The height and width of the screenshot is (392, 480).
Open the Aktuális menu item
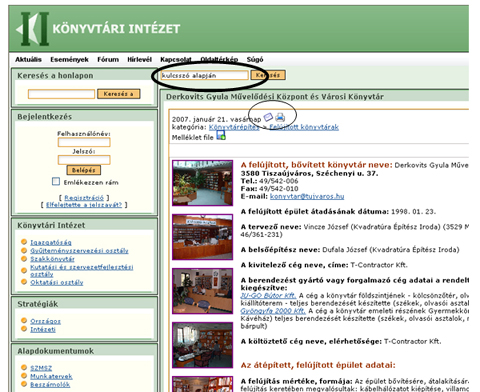28,59
